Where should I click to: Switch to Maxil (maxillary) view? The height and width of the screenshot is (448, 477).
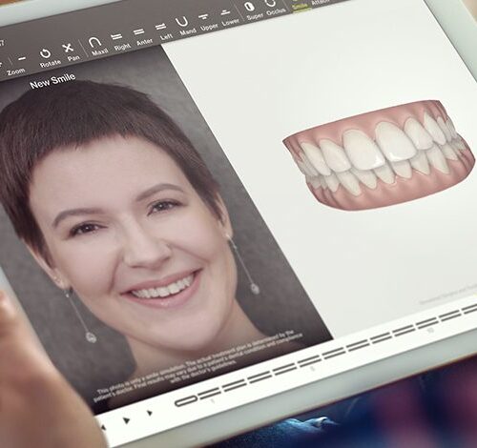97,47
